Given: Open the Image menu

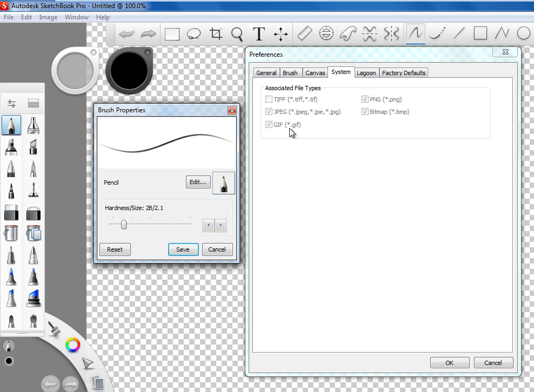Looking at the screenshot, I should tap(48, 17).
